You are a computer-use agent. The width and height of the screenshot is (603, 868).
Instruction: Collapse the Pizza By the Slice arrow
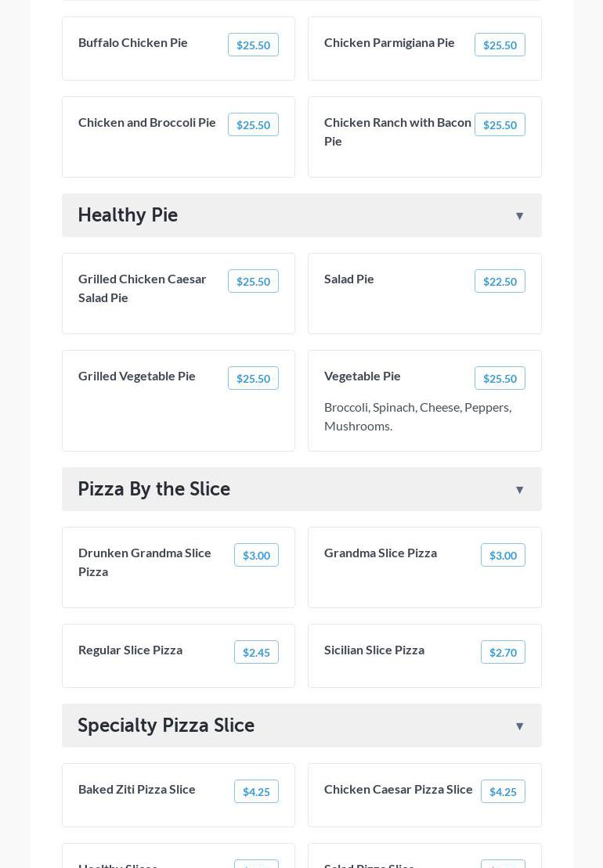(519, 490)
